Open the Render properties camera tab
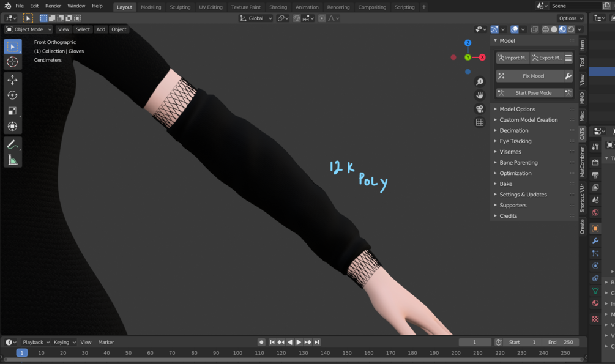The height and width of the screenshot is (364, 615). tap(595, 162)
